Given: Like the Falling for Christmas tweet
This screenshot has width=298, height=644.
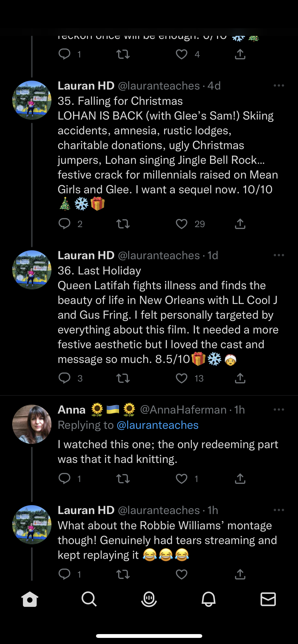Looking at the screenshot, I should (x=182, y=224).
